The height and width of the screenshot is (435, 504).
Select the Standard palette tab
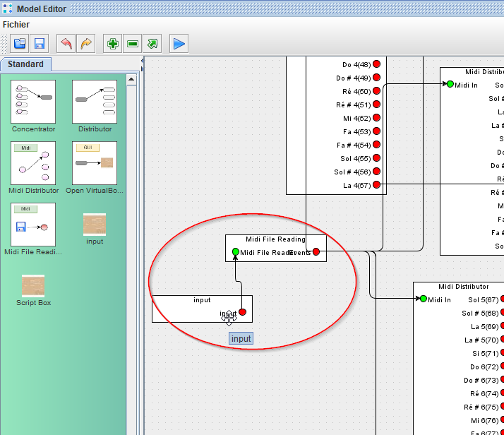point(25,64)
